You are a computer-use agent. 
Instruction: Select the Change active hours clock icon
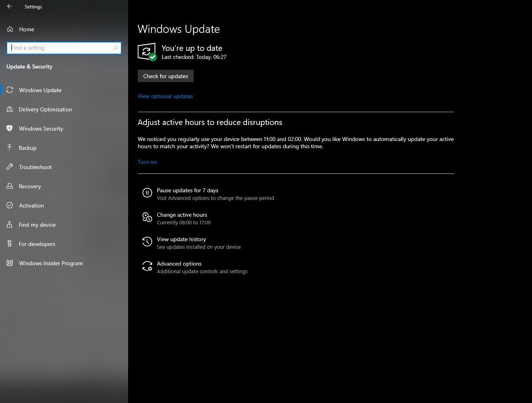click(147, 218)
